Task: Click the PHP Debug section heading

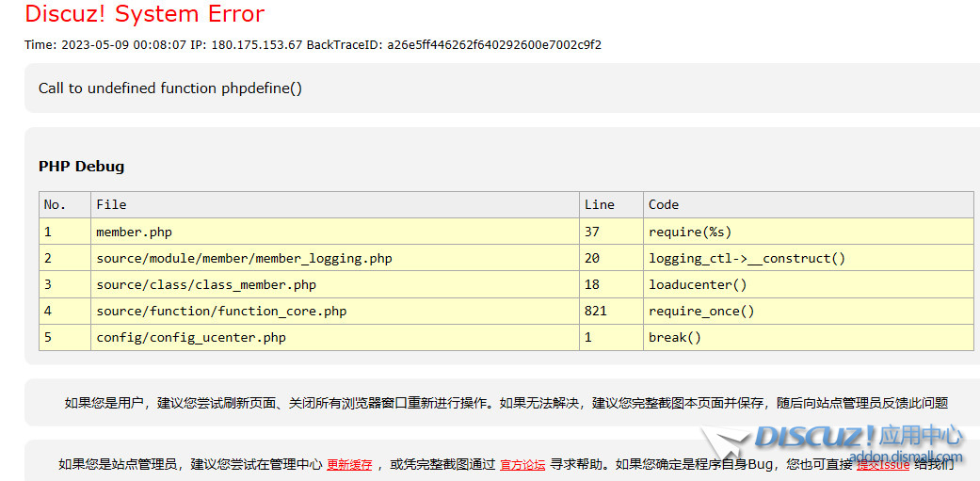Action: [x=81, y=167]
